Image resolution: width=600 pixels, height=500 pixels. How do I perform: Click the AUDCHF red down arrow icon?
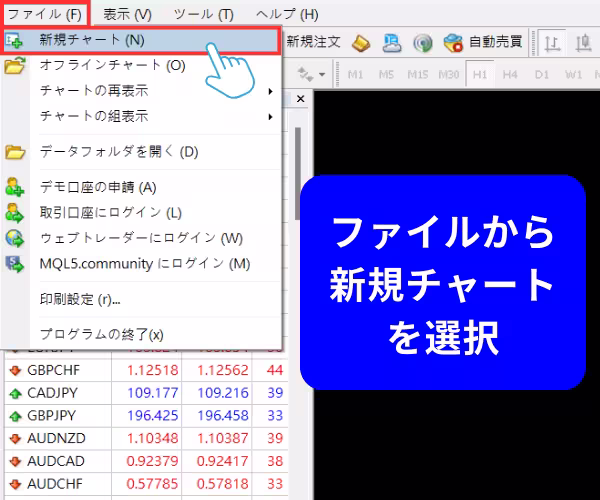point(15,484)
